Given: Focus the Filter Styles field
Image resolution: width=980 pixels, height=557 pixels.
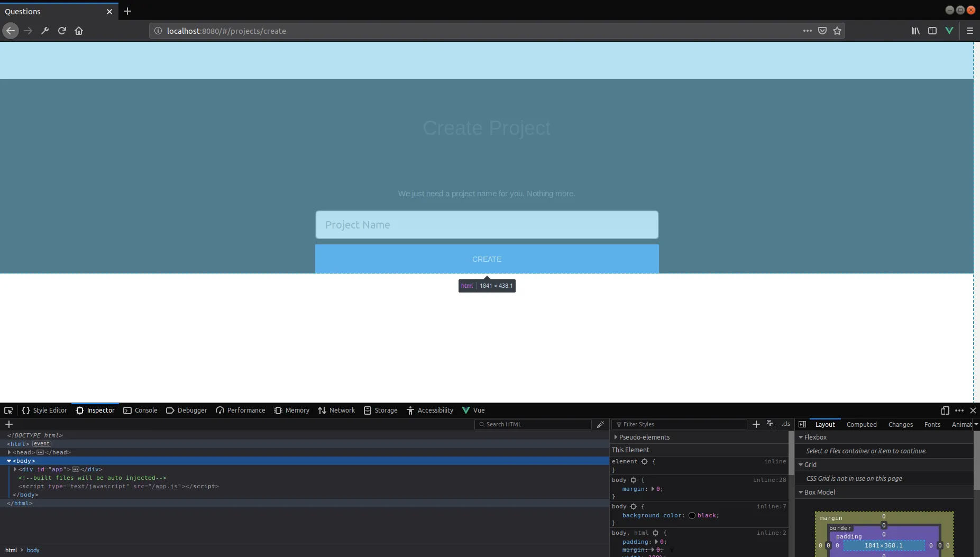Looking at the screenshot, I should click(x=680, y=424).
